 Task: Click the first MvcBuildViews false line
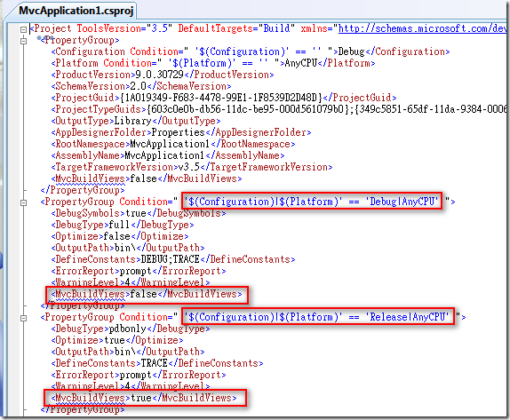pyautogui.click(x=147, y=178)
